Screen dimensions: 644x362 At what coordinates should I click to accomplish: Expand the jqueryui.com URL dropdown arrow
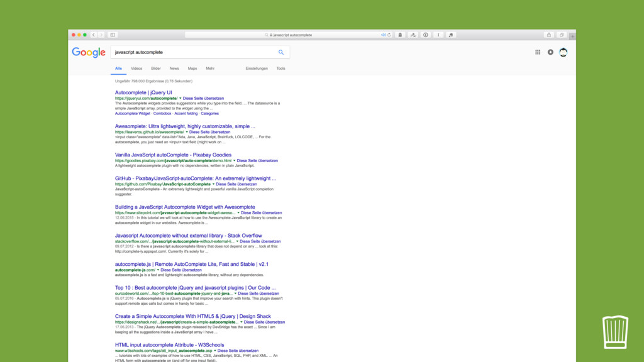click(x=180, y=99)
